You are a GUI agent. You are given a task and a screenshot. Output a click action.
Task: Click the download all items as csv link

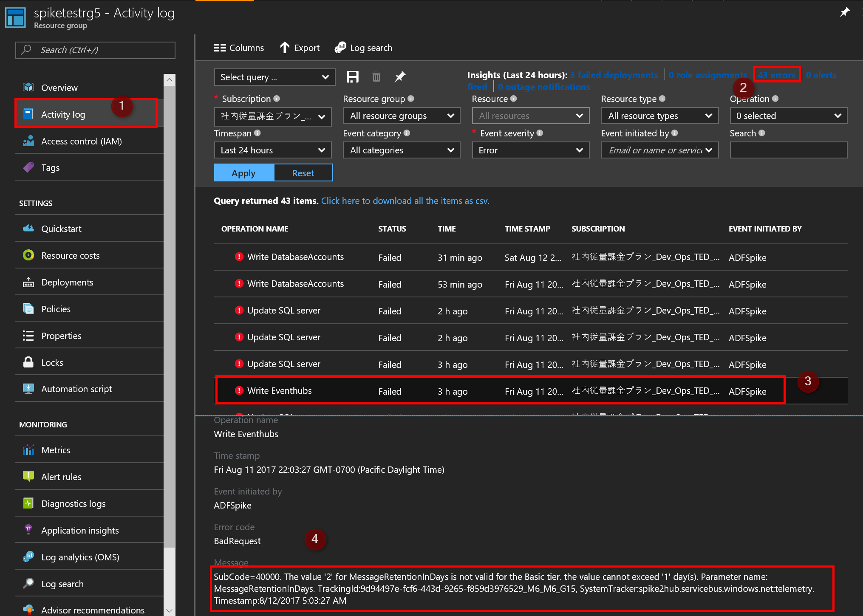click(405, 201)
